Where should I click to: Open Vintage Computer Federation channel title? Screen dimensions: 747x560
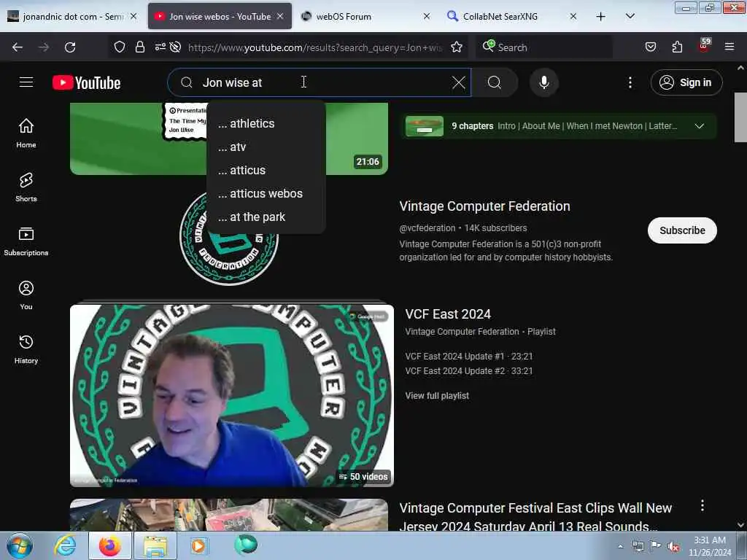(x=484, y=206)
